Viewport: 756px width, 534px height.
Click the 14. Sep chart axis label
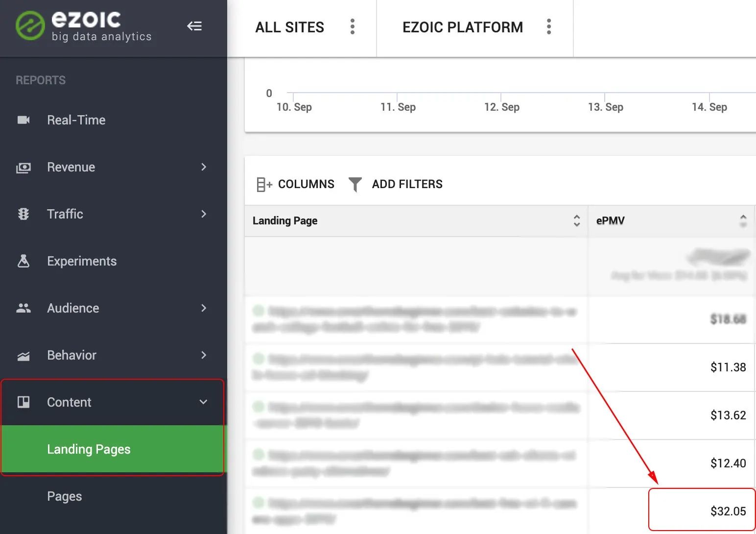[x=709, y=107]
